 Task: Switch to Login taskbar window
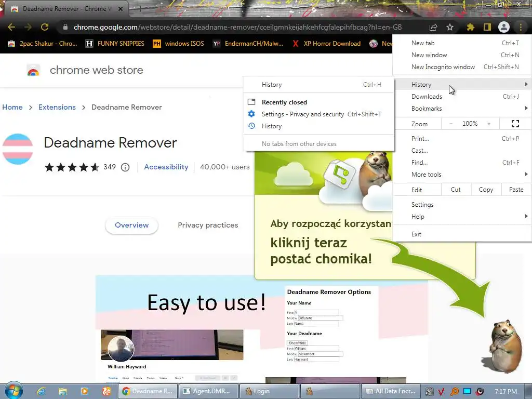click(x=270, y=391)
